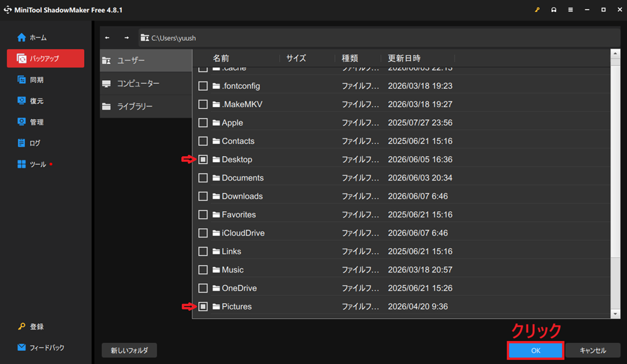Viewport: 627px width, 364px height.
Task: Click the user folder icon in path bar
Action: click(x=145, y=38)
